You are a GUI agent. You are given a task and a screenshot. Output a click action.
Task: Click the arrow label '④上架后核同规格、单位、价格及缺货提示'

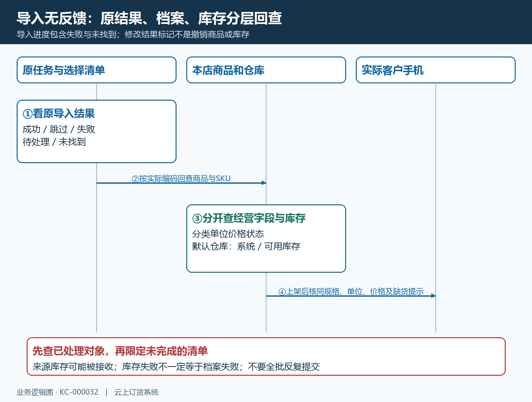point(351,291)
